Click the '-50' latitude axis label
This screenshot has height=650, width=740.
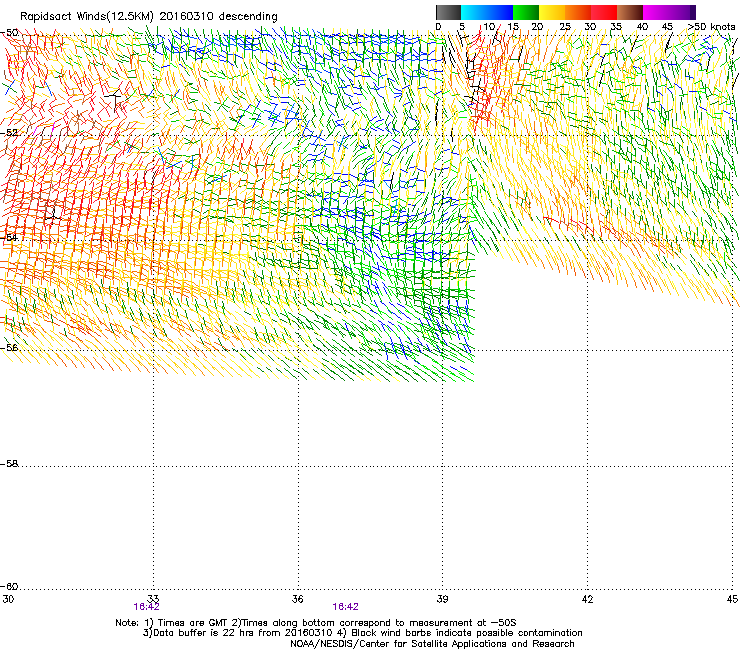pos(9,33)
